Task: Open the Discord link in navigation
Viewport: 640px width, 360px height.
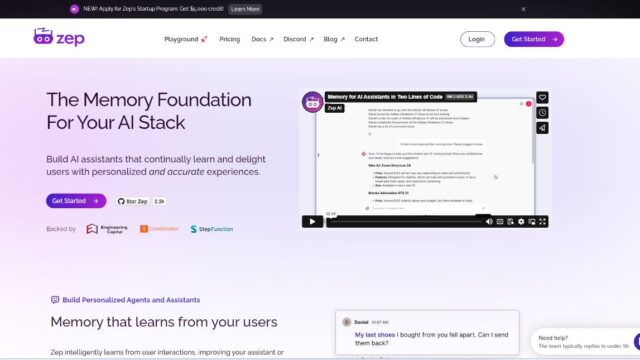Action: tap(298, 39)
